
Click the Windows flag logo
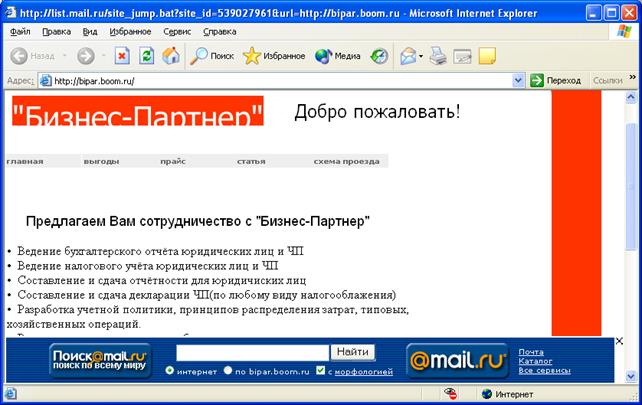tap(624, 32)
